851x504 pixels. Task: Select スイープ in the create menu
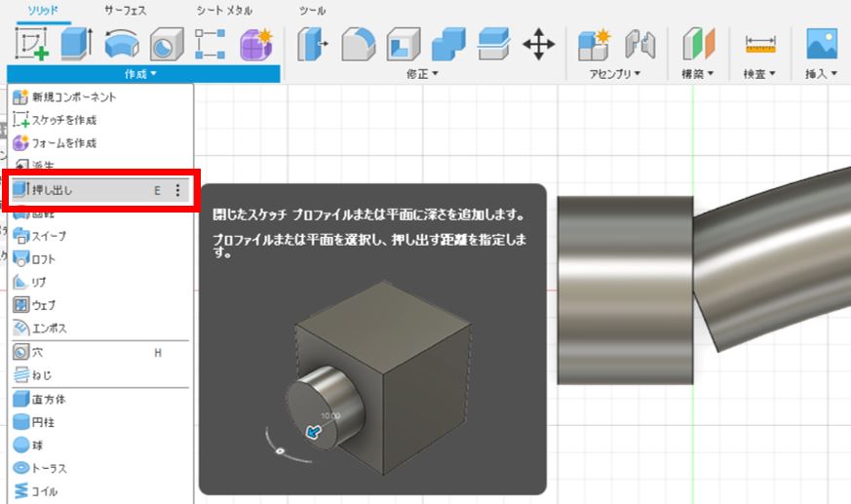(100, 236)
